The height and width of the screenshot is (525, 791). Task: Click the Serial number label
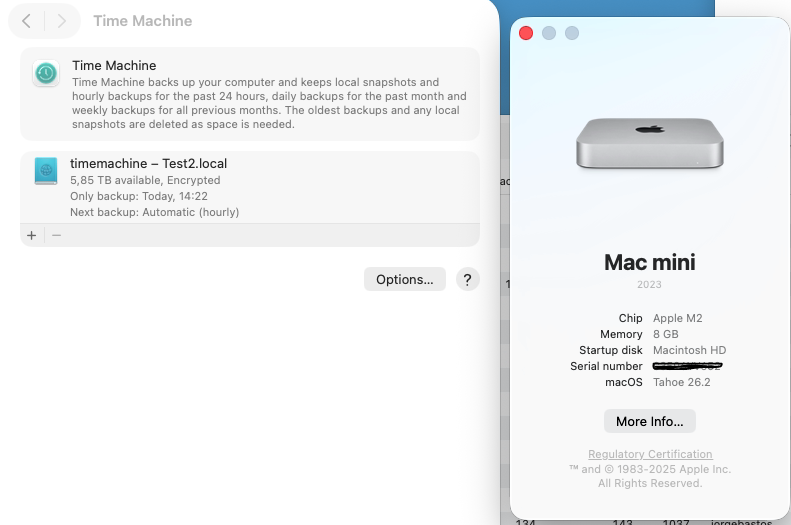606,366
